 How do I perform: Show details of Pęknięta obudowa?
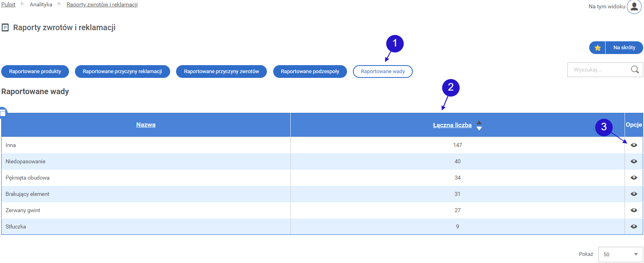(x=634, y=178)
